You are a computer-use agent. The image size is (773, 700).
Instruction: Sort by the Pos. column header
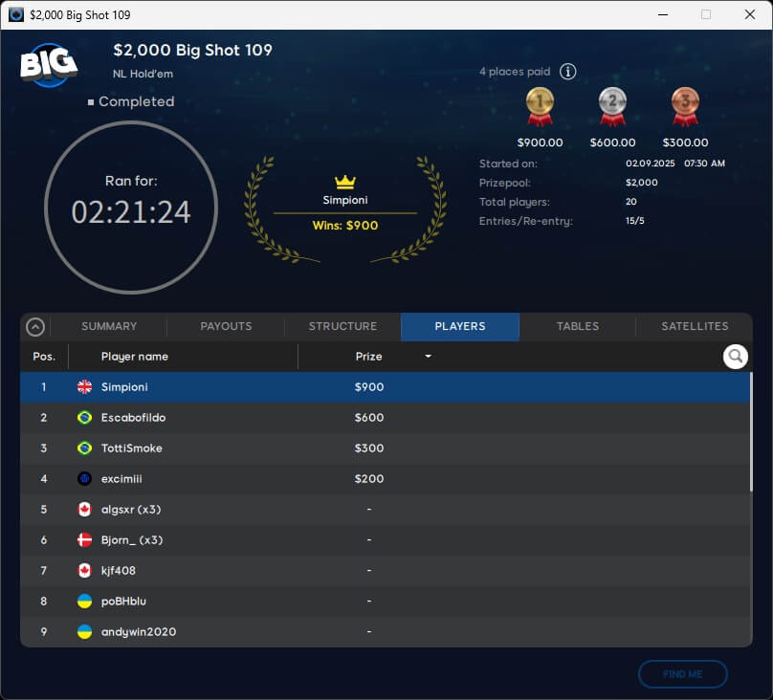pos(44,357)
